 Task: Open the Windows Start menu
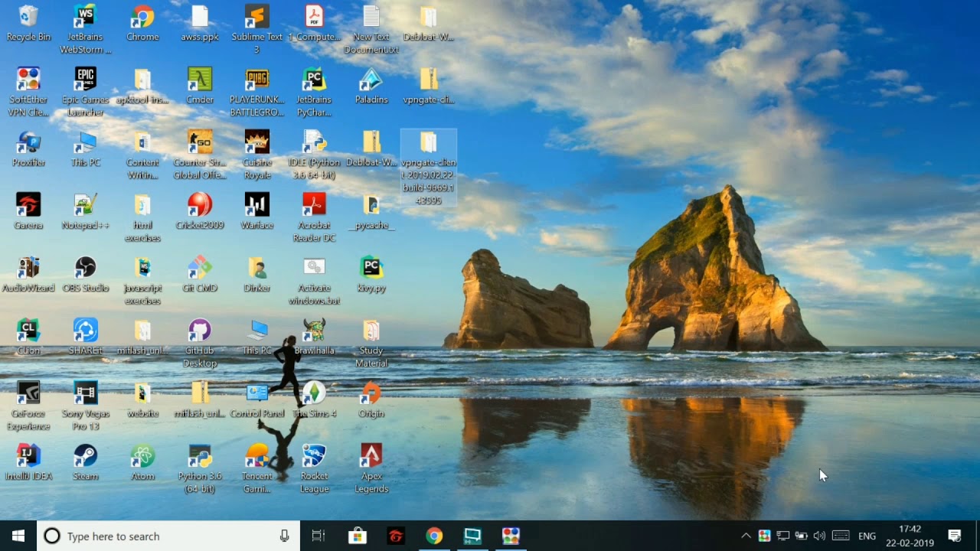18,536
